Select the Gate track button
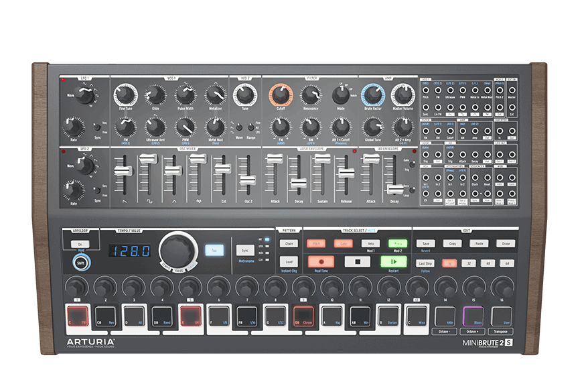 pos(343,243)
